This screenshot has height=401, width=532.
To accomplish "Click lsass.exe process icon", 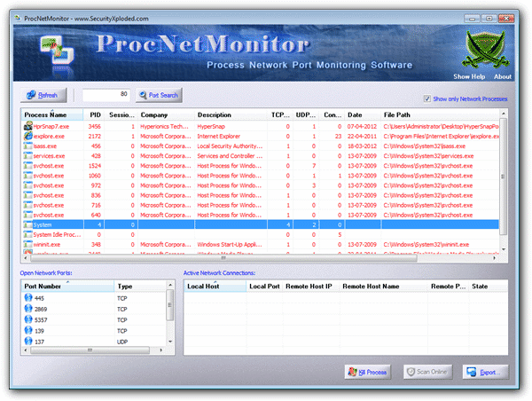I will [28, 146].
